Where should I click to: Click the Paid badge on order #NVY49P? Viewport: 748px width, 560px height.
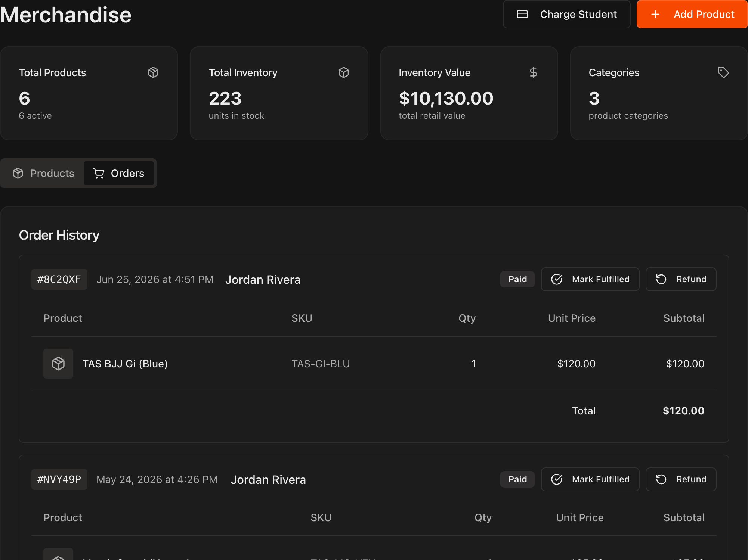517,479
